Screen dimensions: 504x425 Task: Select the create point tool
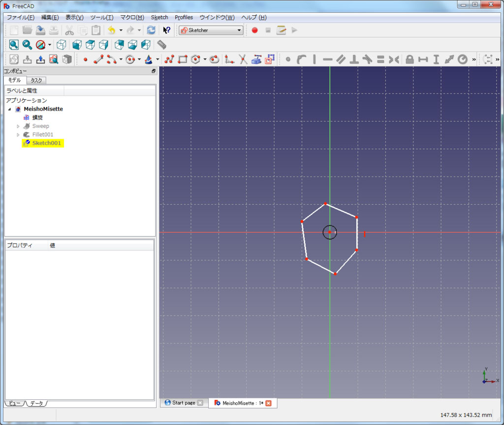click(85, 60)
